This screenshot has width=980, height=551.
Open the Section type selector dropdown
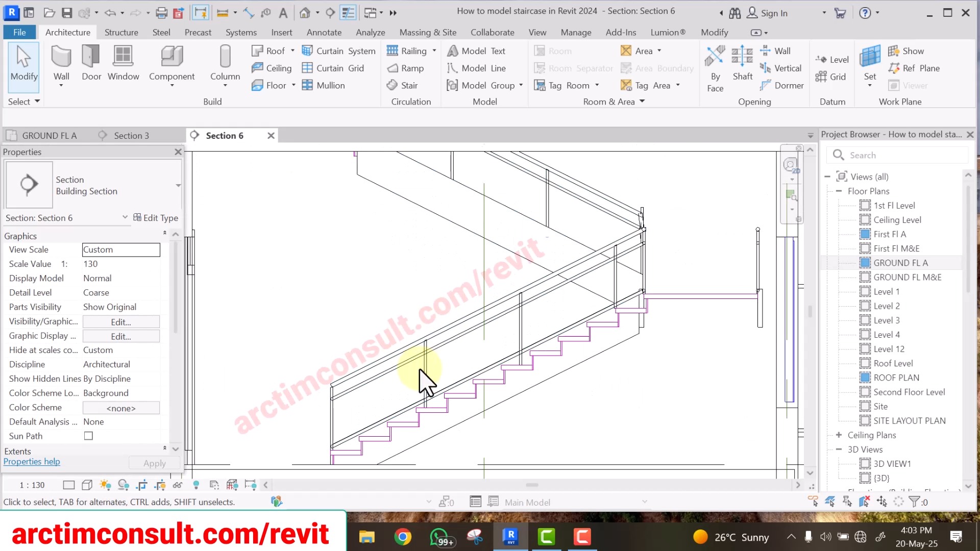178,185
